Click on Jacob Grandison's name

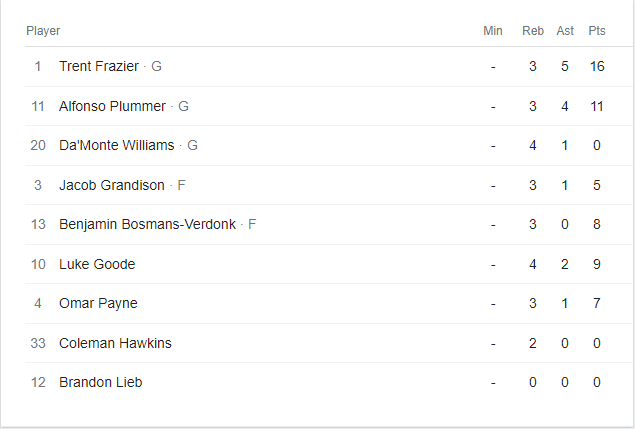click(112, 185)
